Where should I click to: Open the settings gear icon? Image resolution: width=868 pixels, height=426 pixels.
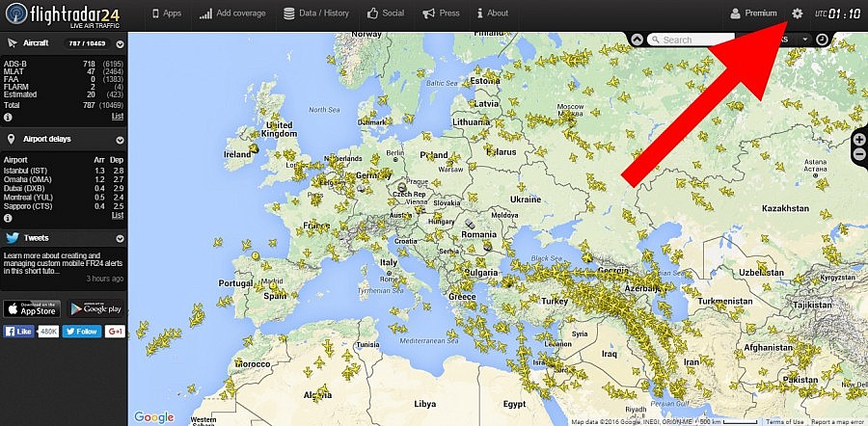click(x=797, y=13)
